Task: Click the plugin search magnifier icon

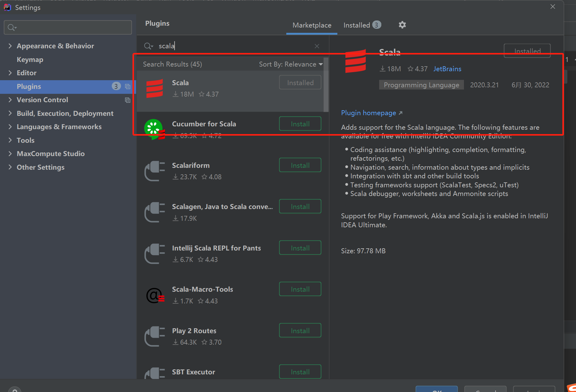Action: coord(148,46)
